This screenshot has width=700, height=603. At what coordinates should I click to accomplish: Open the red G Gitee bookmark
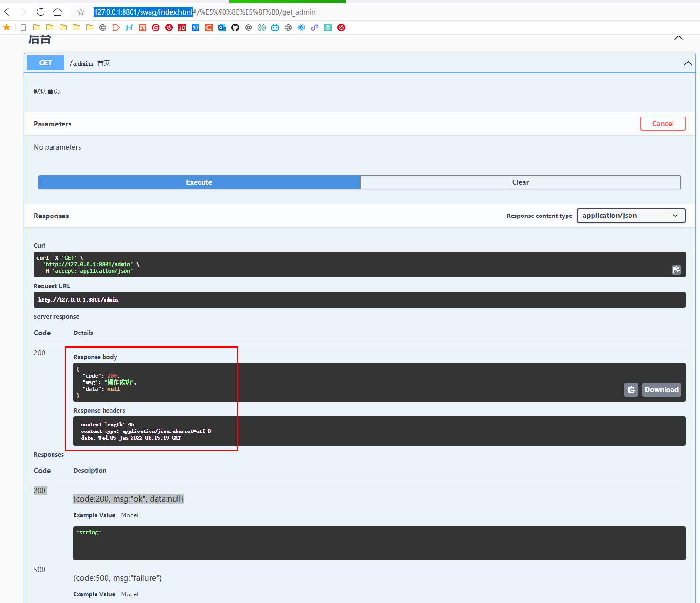click(x=156, y=27)
